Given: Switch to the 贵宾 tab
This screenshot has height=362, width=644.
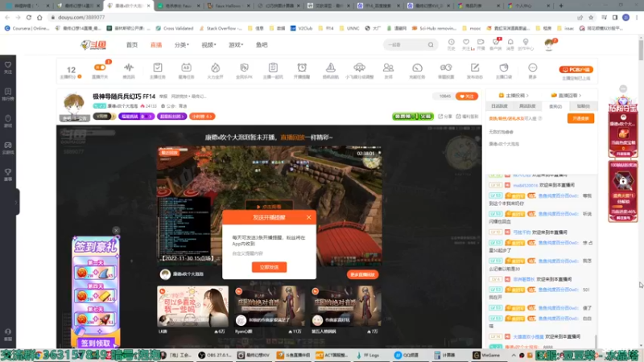Looking at the screenshot, I should pos(555,106).
